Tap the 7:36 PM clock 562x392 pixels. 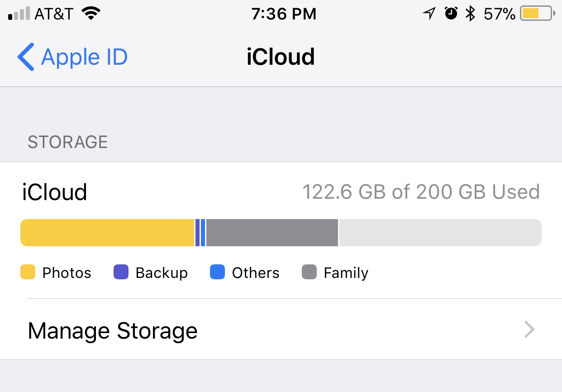point(284,14)
